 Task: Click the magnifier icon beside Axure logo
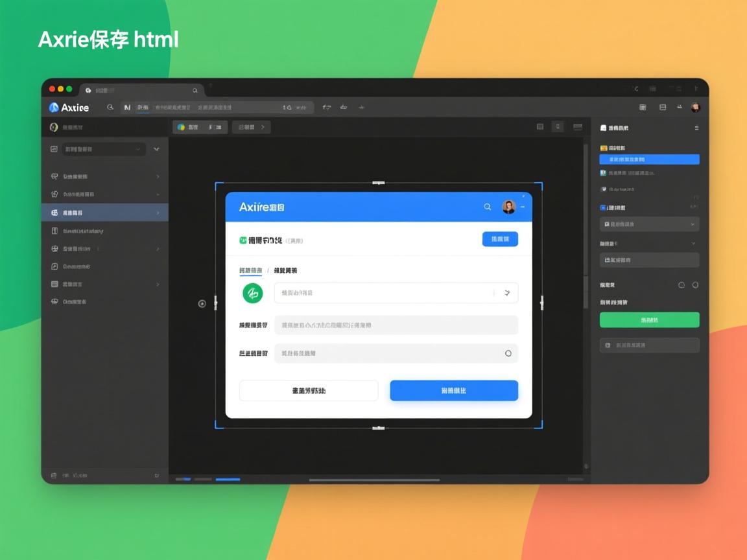(x=110, y=108)
